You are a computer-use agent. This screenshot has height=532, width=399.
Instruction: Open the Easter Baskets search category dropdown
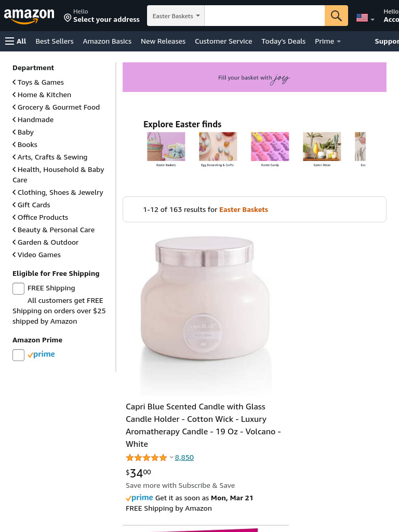[176, 16]
